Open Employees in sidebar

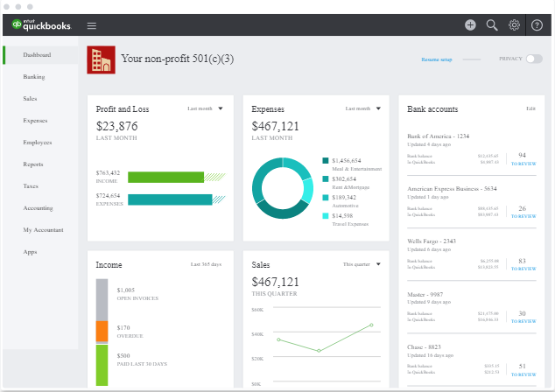37,143
